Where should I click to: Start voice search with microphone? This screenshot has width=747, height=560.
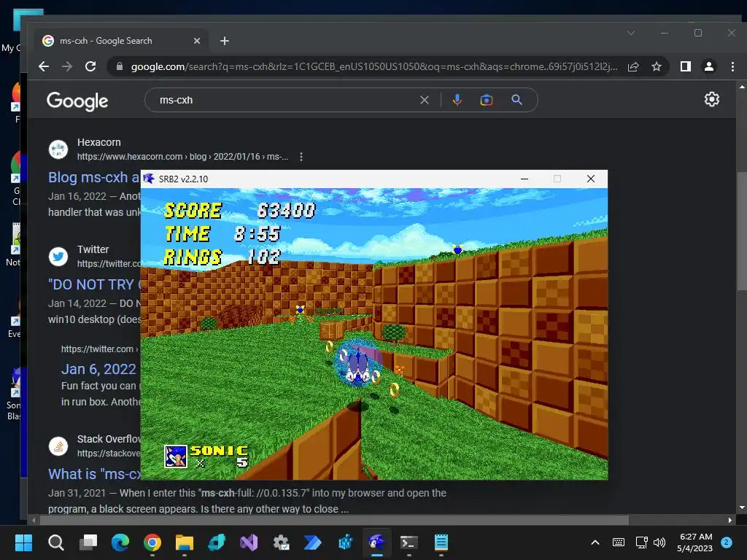point(457,100)
